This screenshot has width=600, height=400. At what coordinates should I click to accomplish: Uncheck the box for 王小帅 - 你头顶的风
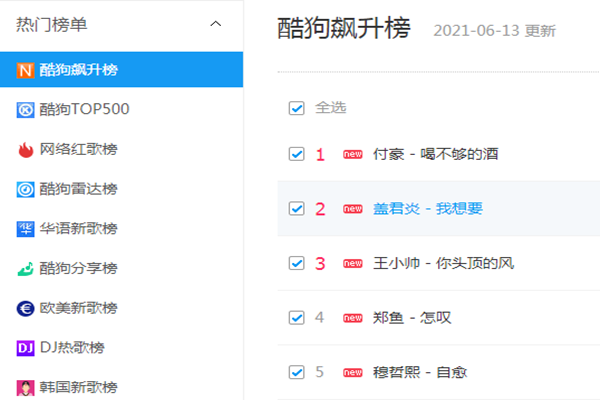297,263
